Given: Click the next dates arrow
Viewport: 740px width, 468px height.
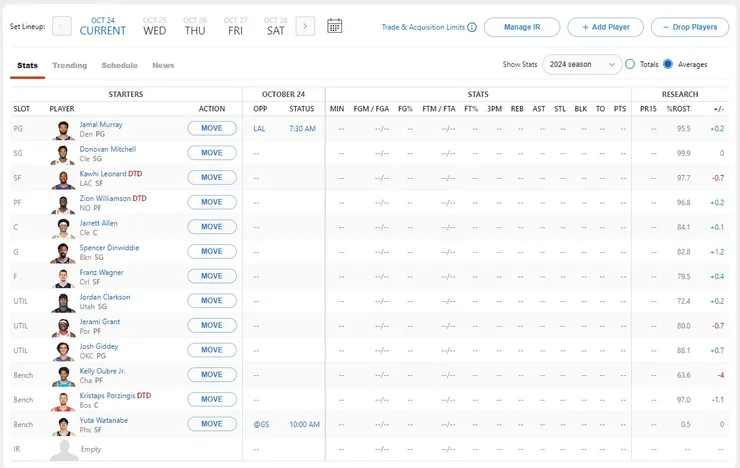Looking at the screenshot, I should (306, 26).
